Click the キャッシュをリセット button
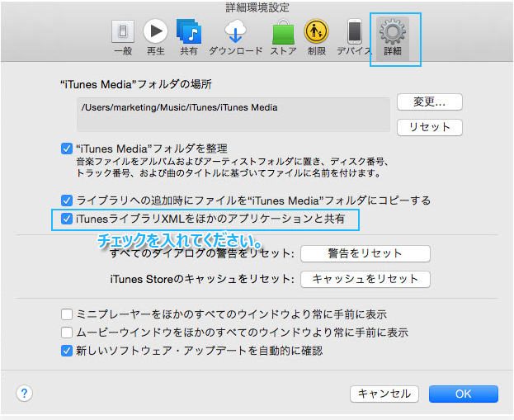514x420 pixels. point(365,279)
